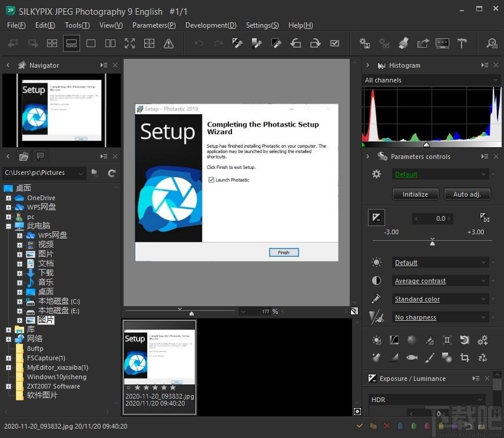Toggle the thumbnail-with-preview layout mode
The image size is (504, 438).
pyautogui.click(x=71, y=44)
